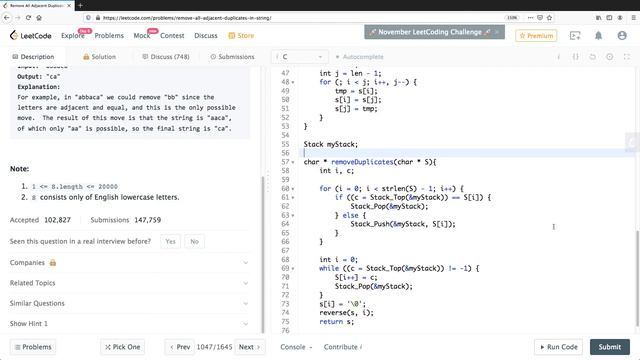The height and width of the screenshot is (360, 640).
Task: Click the curly braces format code icon
Action: click(576, 57)
